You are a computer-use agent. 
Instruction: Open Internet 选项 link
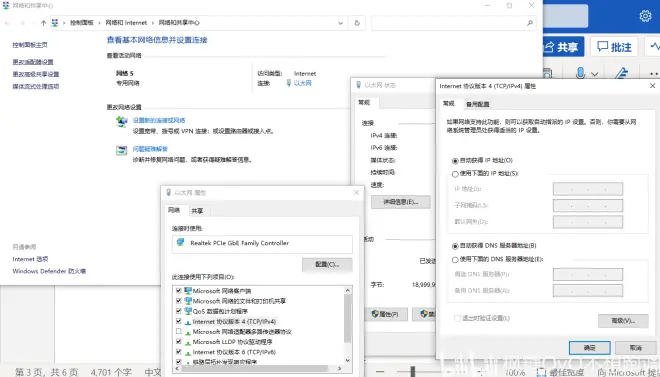(x=30, y=259)
